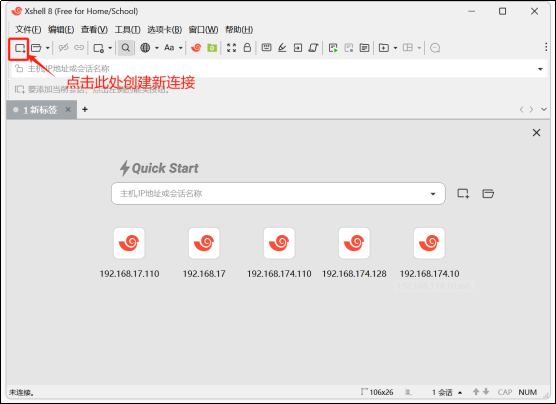Click the Disconnect broken-link toolbar icon

click(63, 48)
